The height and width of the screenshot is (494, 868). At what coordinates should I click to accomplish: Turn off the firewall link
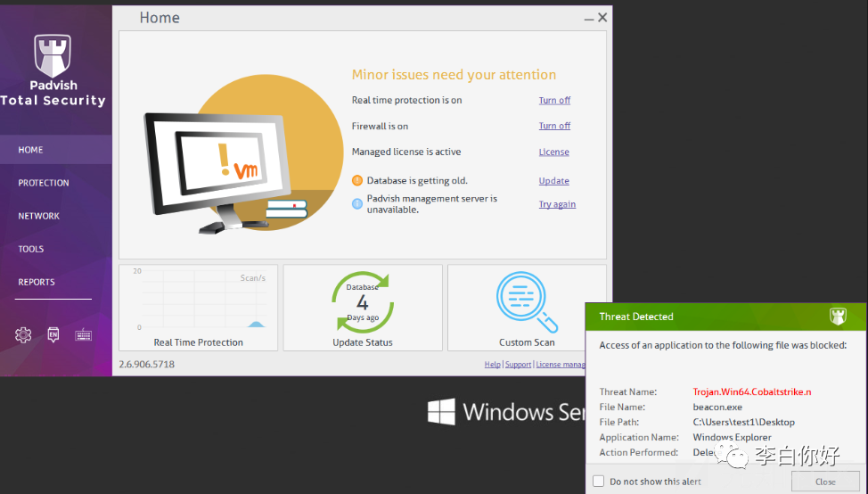pos(554,126)
